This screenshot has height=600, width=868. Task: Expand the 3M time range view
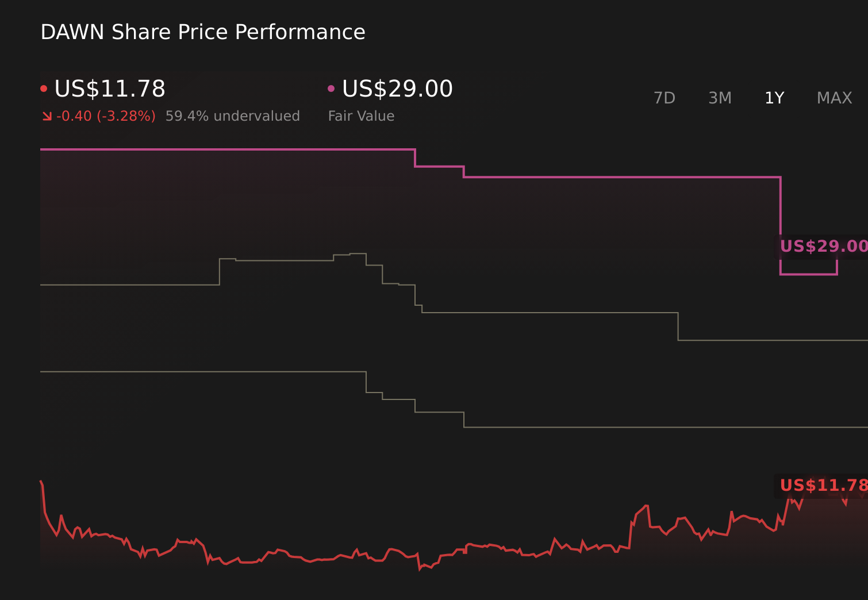(720, 98)
